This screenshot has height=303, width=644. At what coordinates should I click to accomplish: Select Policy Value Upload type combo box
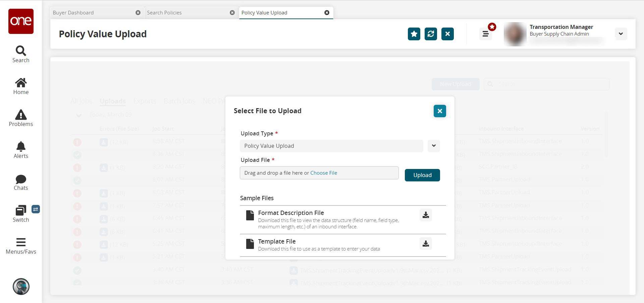[331, 146]
